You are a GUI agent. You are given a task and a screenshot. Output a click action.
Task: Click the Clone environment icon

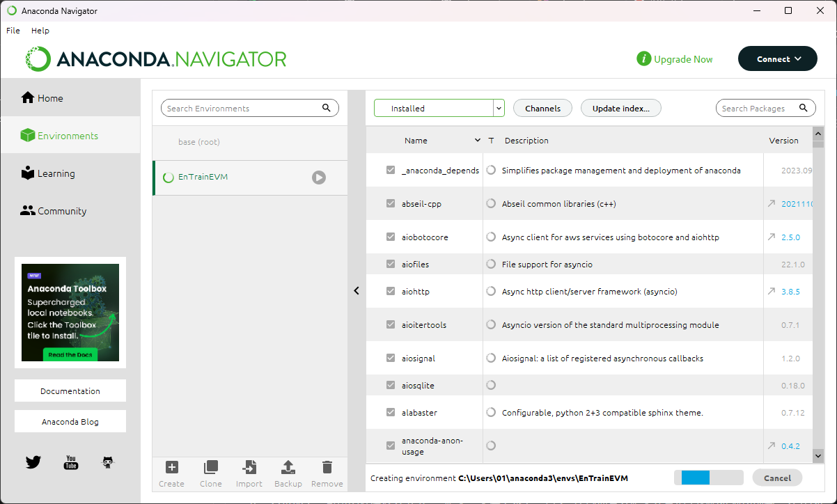(210, 468)
